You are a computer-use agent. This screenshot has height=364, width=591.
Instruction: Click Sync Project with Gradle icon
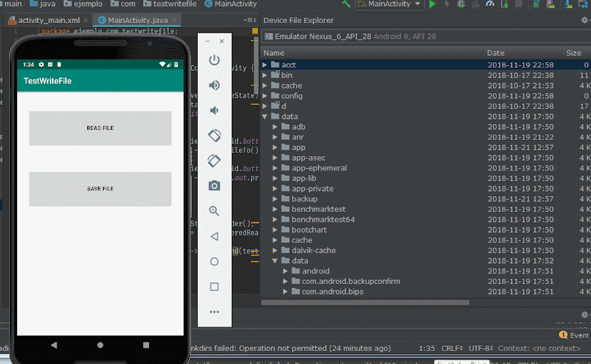coord(536,4)
